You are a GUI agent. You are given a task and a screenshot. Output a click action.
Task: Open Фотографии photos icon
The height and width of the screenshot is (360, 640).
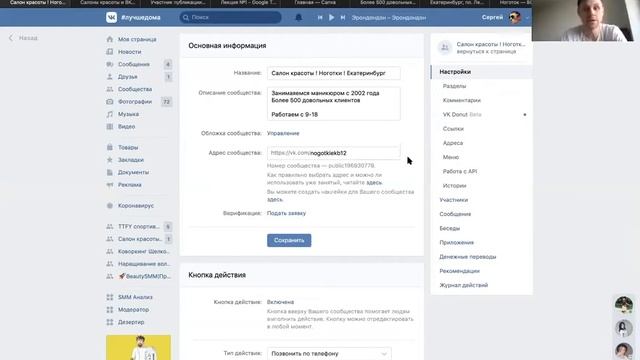click(x=110, y=102)
